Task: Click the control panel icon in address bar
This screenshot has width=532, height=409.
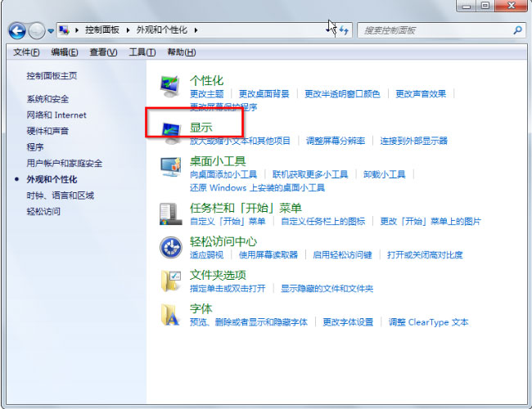Action: tap(64, 30)
